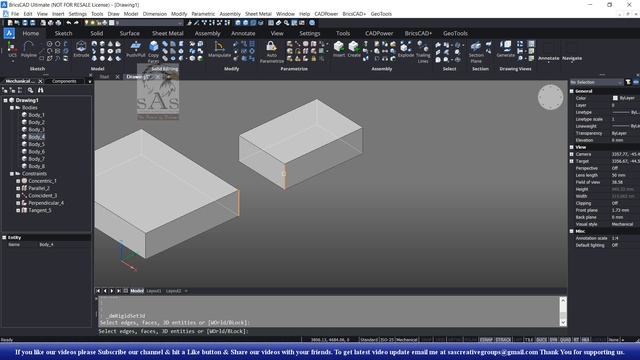The height and width of the screenshot is (360, 640).
Task: Select Body_4 in the Bodies tree
Action: pos(36,137)
